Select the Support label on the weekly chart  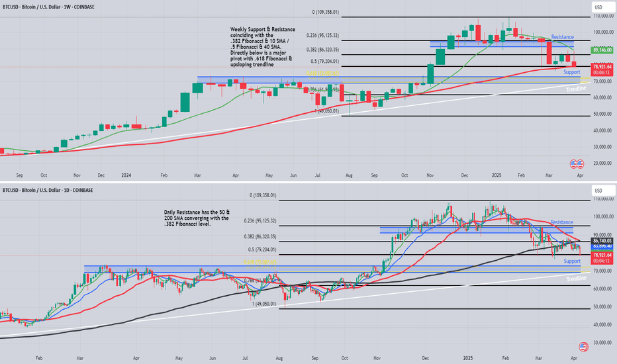click(x=572, y=72)
